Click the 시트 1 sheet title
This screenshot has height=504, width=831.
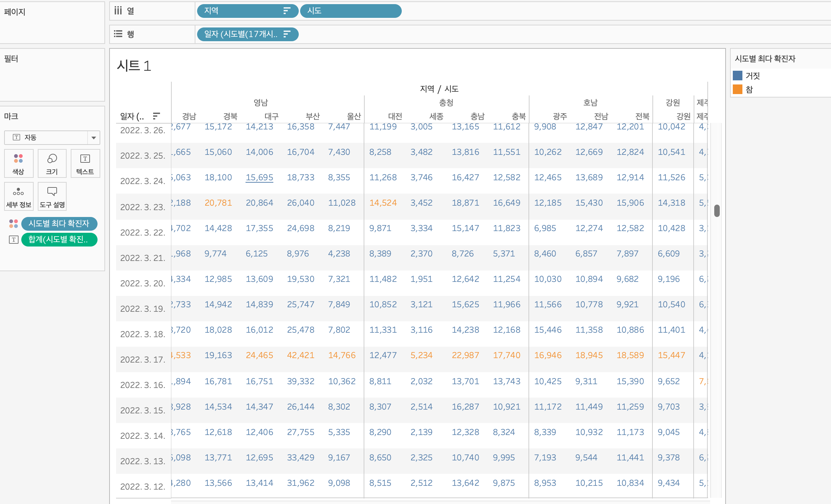pos(134,66)
